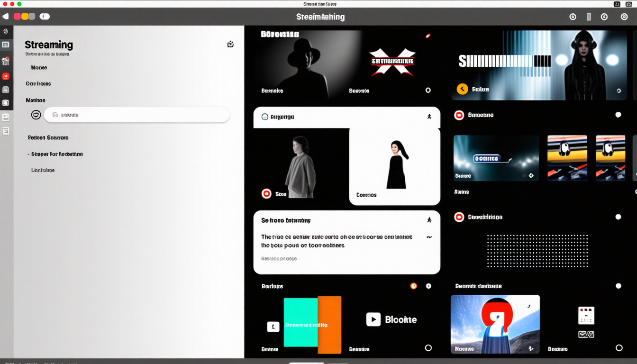Click the clock history icon beside Streaming header
637x364 pixels.
pos(230,44)
